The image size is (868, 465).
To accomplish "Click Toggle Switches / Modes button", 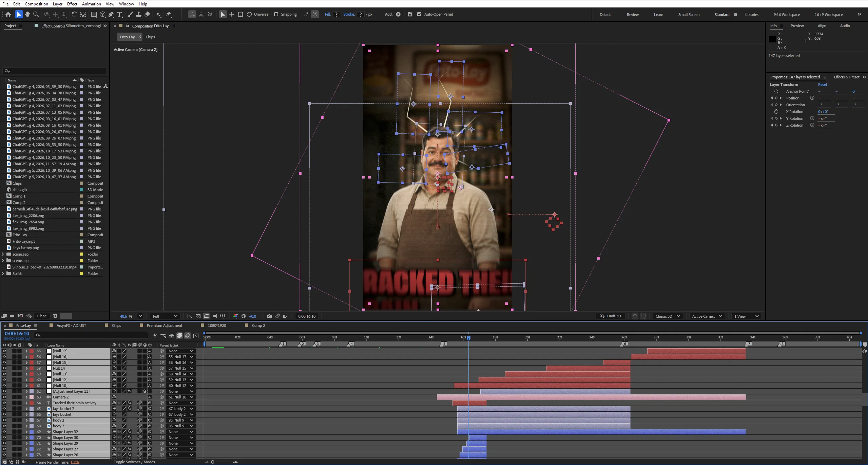I will tap(134, 462).
